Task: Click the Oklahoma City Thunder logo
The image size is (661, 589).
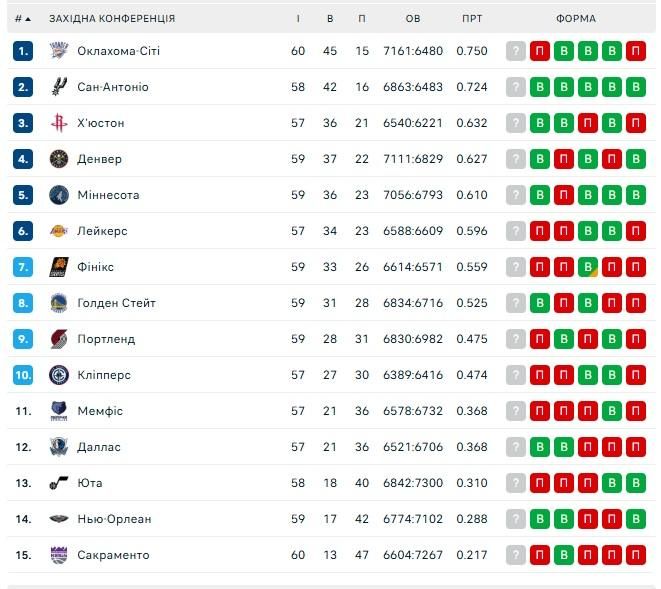Action: pos(58,51)
